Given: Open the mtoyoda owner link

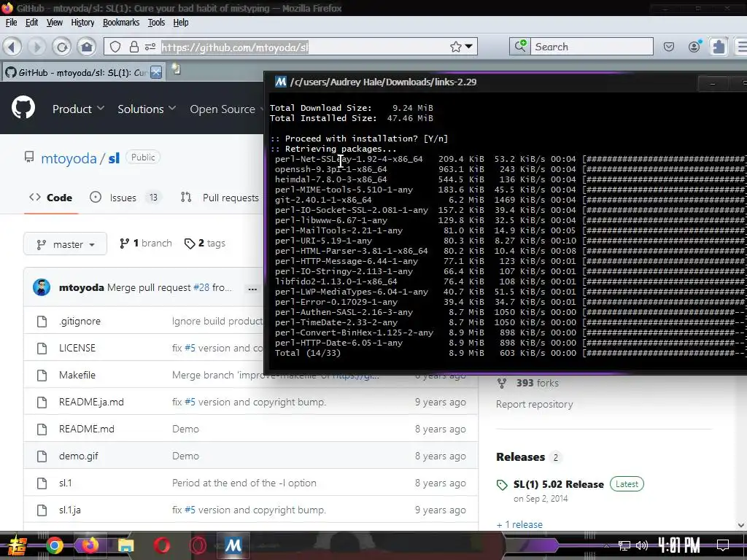Looking at the screenshot, I should 69,158.
